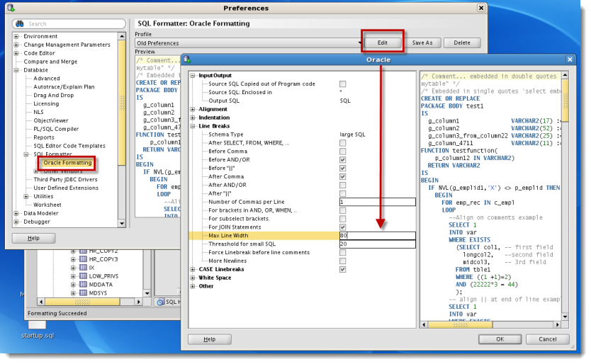Click the binoculars search icon in Preferences
The height and width of the screenshot is (364, 591).
click(x=20, y=24)
